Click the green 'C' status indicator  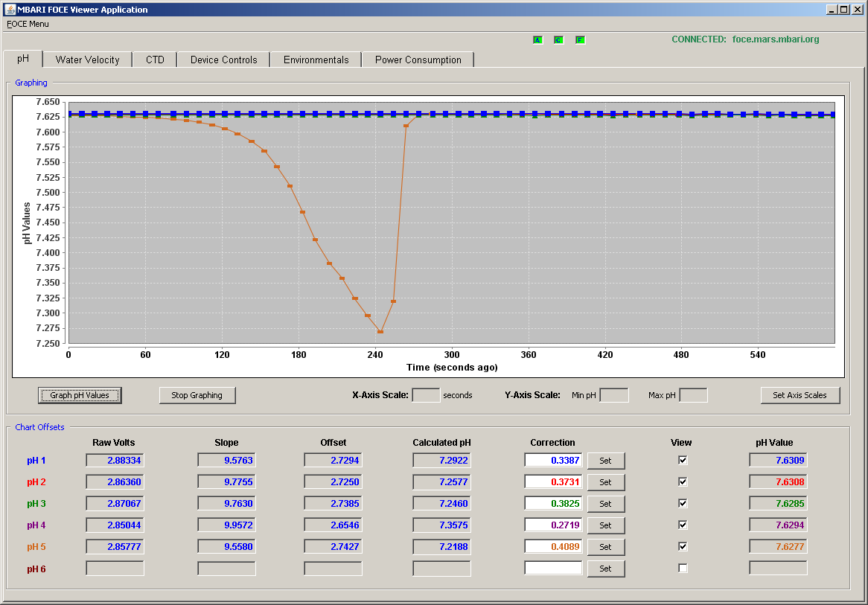[x=558, y=40]
